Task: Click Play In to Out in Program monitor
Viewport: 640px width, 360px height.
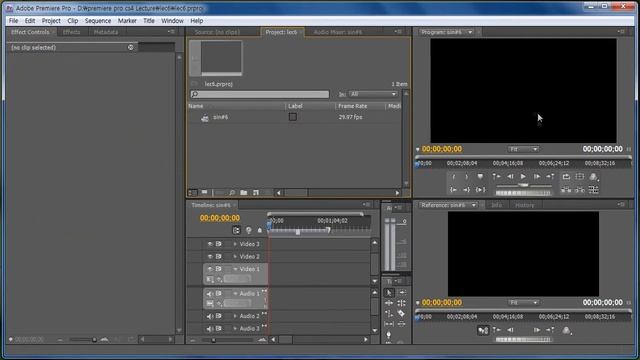Action: [480, 190]
